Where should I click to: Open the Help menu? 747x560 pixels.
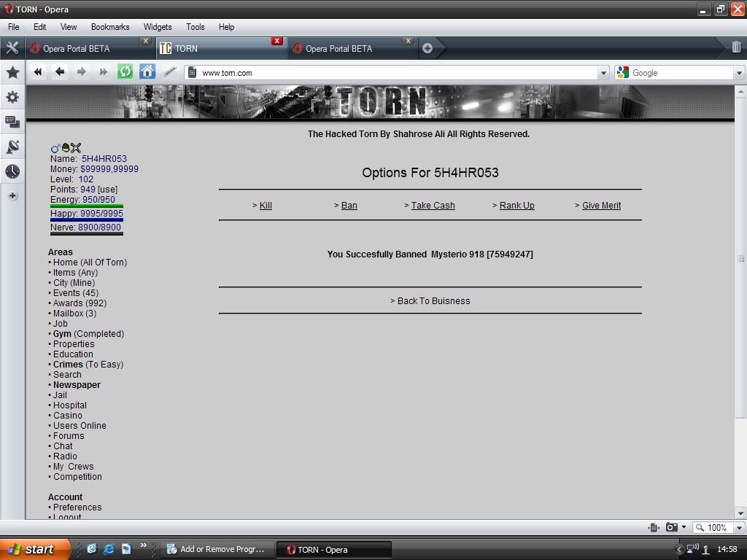coord(226,27)
